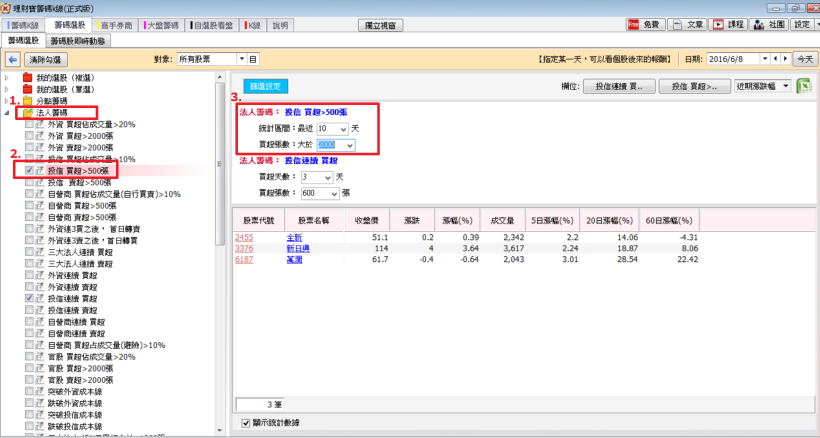Click condition icon beside 官股 買超>2000張
The width and height of the screenshot is (820, 438).
point(40,368)
